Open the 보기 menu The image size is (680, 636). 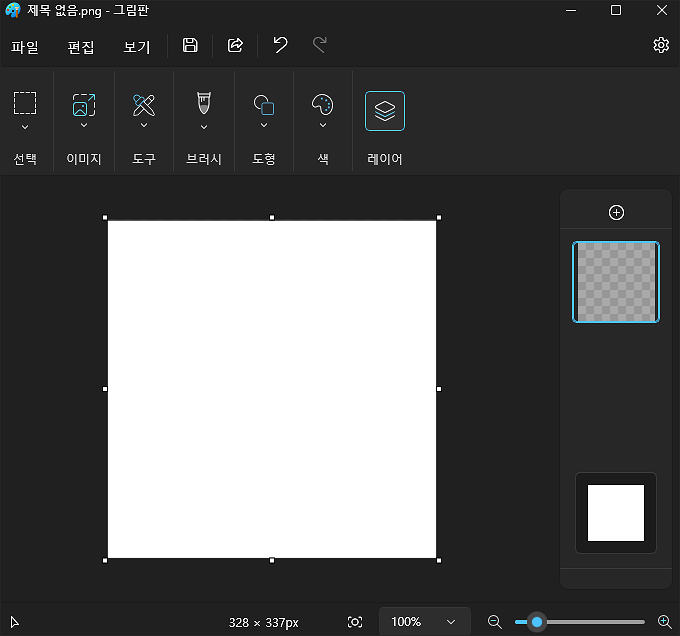point(137,47)
